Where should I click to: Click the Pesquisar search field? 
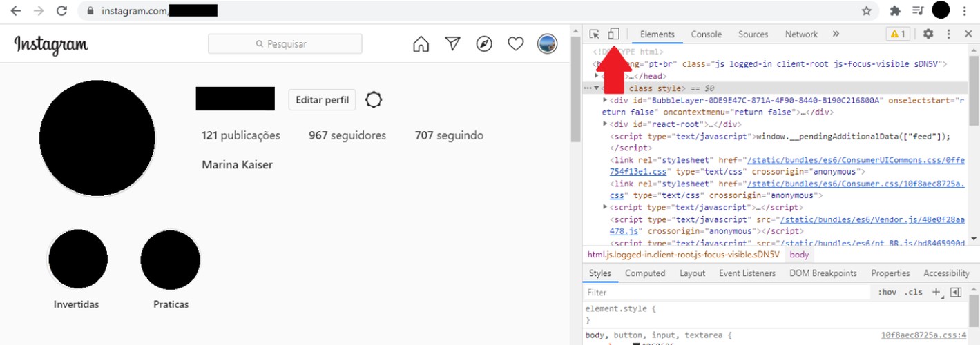(285, 44)
